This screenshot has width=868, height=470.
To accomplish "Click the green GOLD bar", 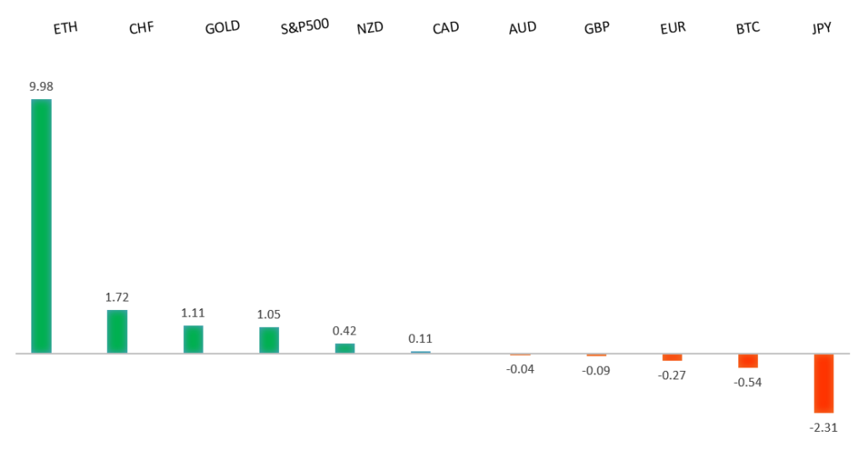I will [x=193, y=339].
